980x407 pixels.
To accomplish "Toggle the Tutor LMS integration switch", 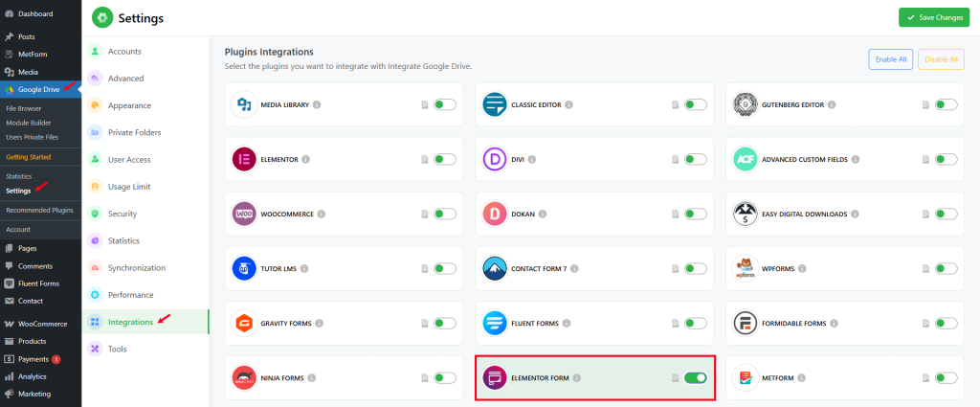I will 445,269.
